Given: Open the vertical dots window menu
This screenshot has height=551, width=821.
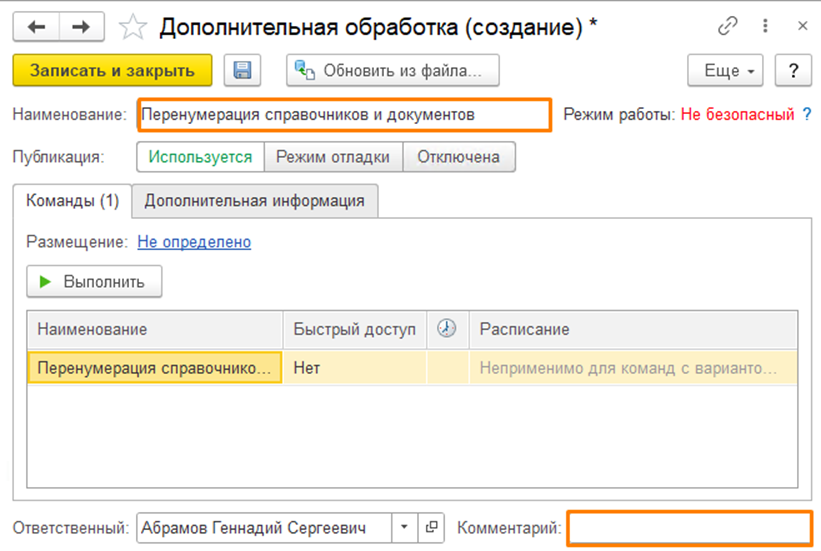Looking at the screenshot, I should click(768, 27).
